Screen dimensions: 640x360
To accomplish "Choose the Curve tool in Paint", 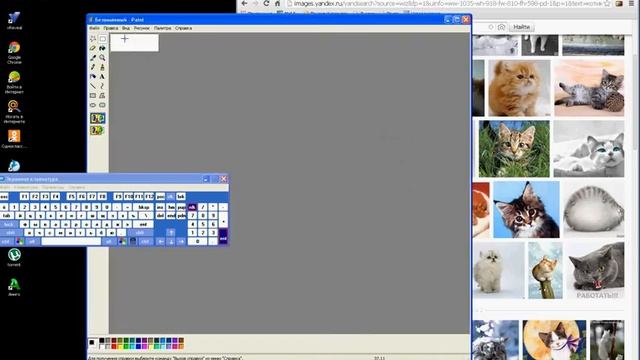I will (102, 86).
